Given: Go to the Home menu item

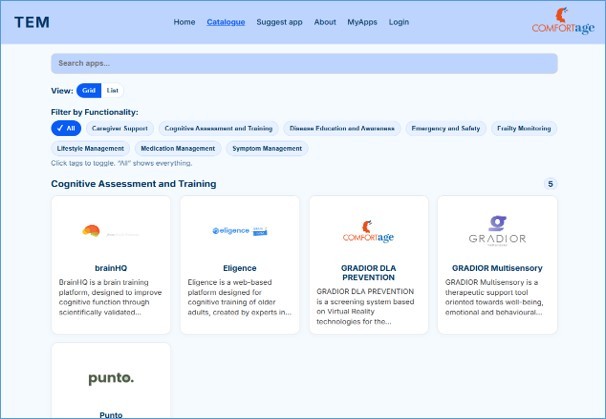Looking at the screenshot, I should [x=184, y=22].
